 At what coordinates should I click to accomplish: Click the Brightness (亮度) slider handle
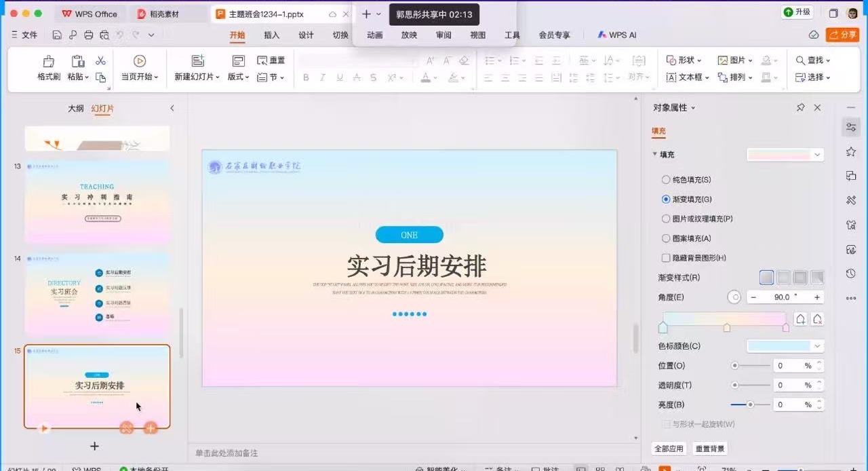[750, 404]
